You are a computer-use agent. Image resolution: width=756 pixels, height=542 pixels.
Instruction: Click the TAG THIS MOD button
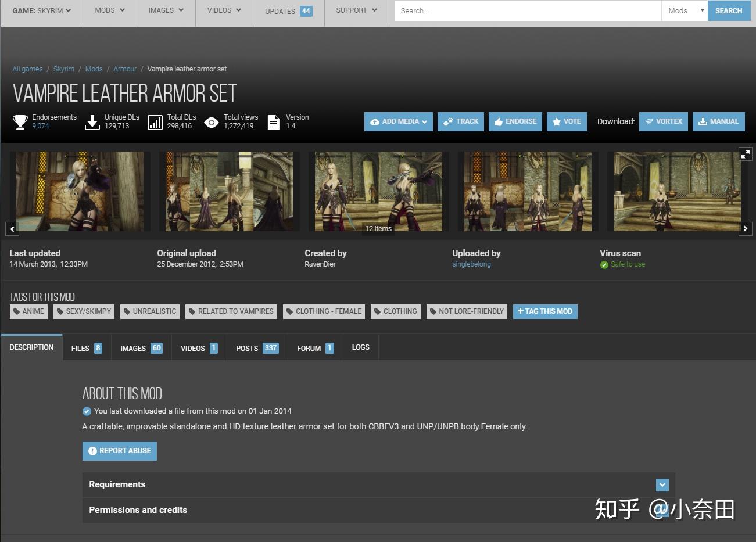(x=545, y=311)
